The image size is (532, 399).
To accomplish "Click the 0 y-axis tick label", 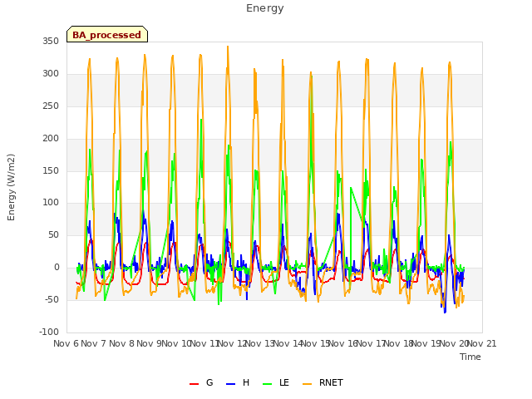I will pyautogui.click(x=57, y=268).
